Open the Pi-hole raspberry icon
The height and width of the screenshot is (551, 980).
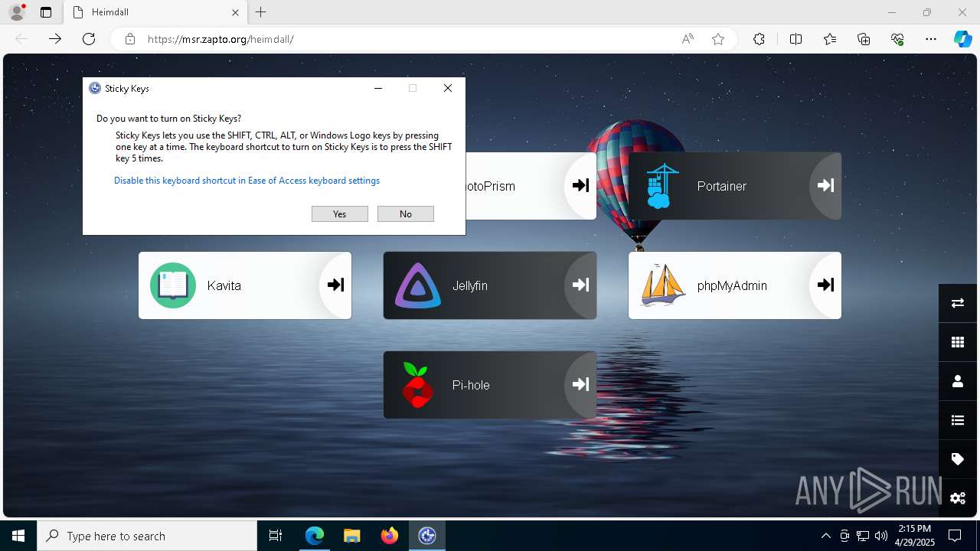(417, 385)
